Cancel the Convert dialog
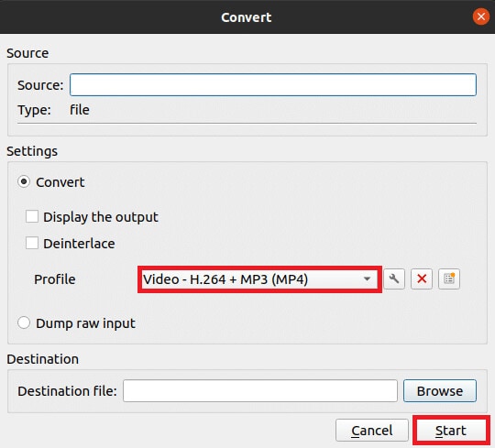The width and height of the screenshot is (495, 448). pyautogui.click(x=372, y=431)
